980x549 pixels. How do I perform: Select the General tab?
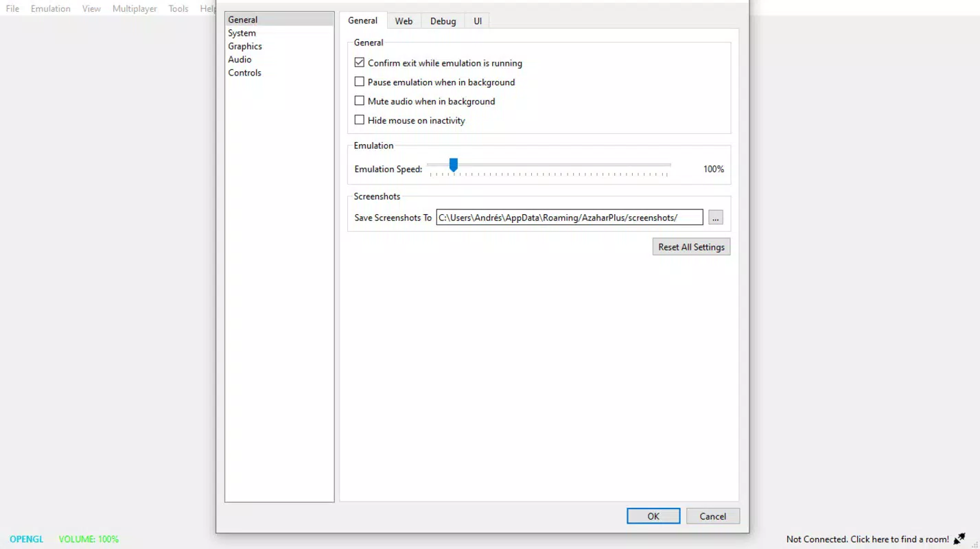tap(362, 21)
